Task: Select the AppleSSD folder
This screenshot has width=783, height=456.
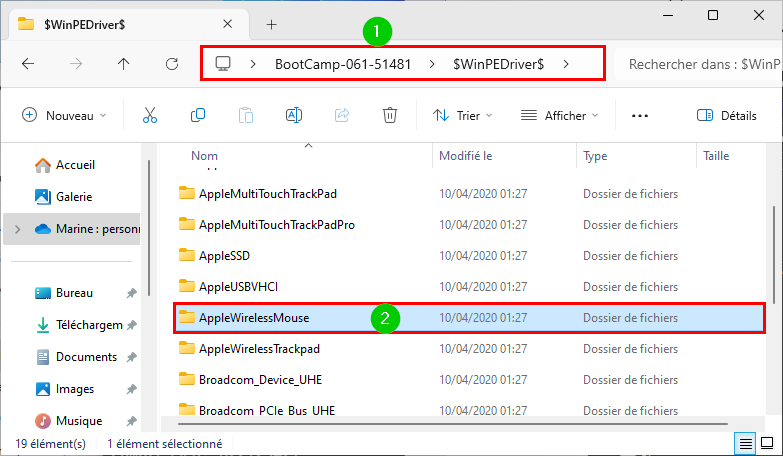Action: click(x=469, y=256)
